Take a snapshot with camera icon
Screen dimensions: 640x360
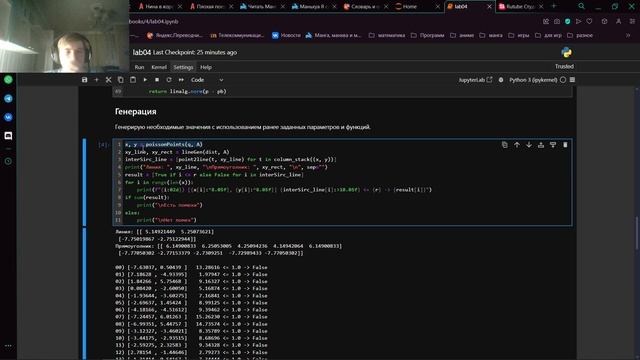point(557,21)
